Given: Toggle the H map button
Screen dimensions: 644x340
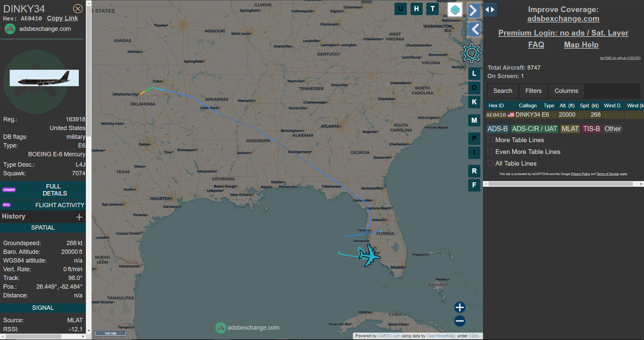Looking at the screenshot, I should 416,9.
